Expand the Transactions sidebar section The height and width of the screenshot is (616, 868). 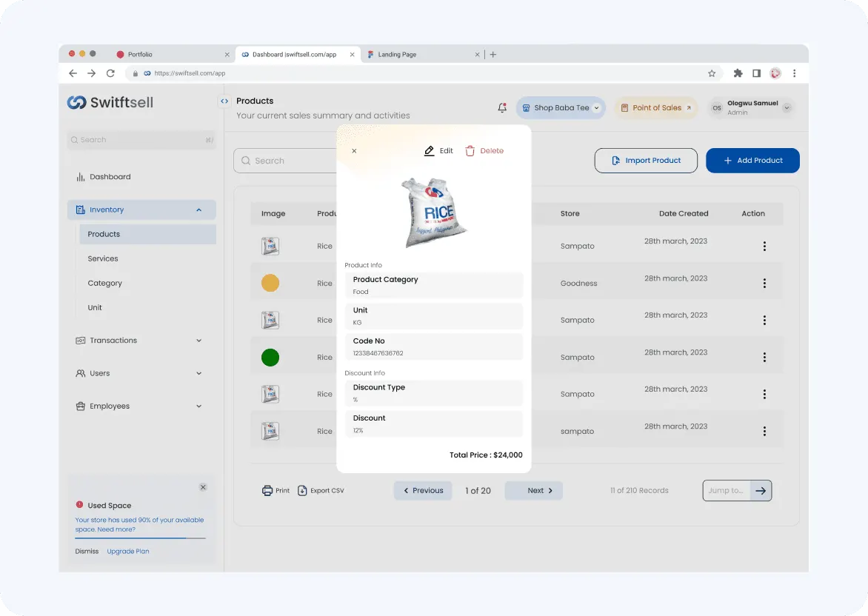(x=198, y=341)
